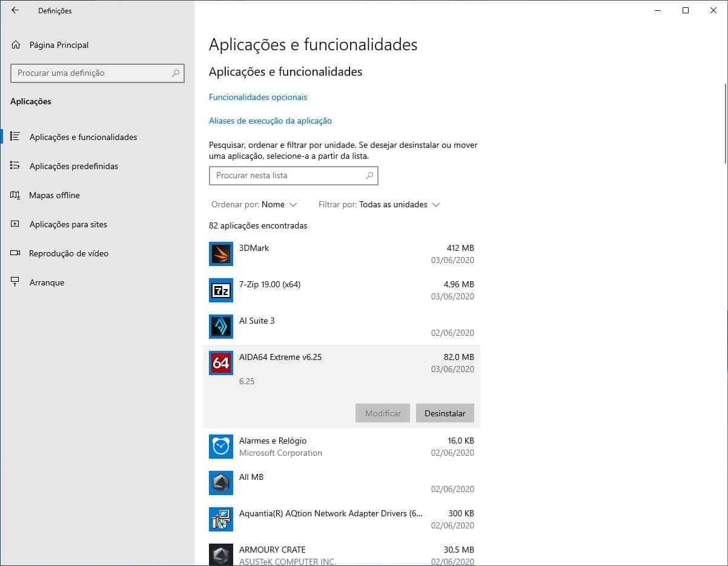
Task: Click the Aplicações para sites icon
Action: (x=16, y=224)
